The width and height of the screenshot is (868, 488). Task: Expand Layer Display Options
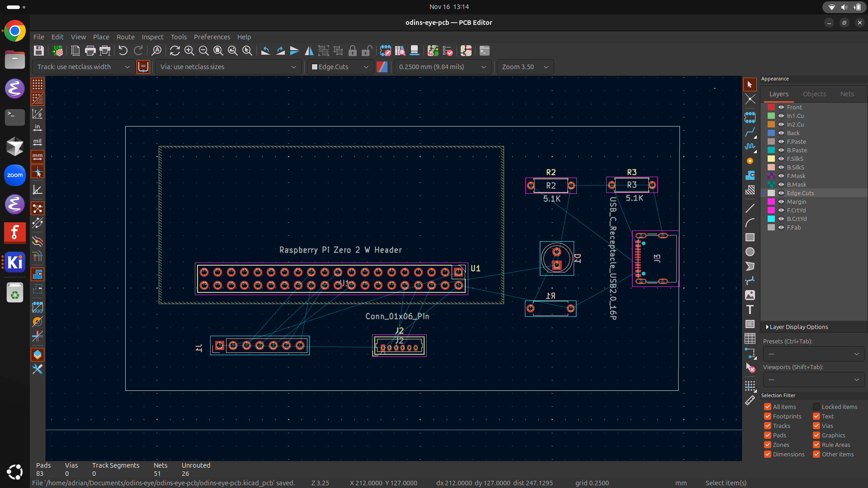pyautogui.click(x=798, y=327)
